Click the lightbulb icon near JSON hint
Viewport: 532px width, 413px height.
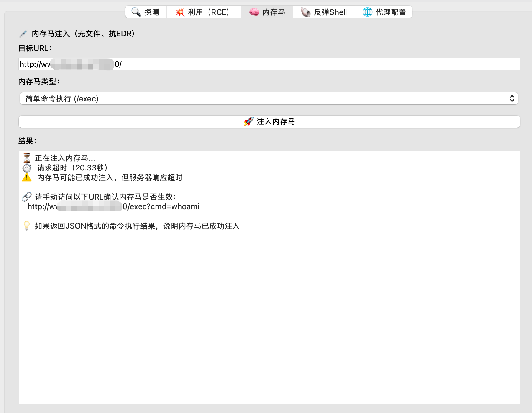tap(27, 226)
